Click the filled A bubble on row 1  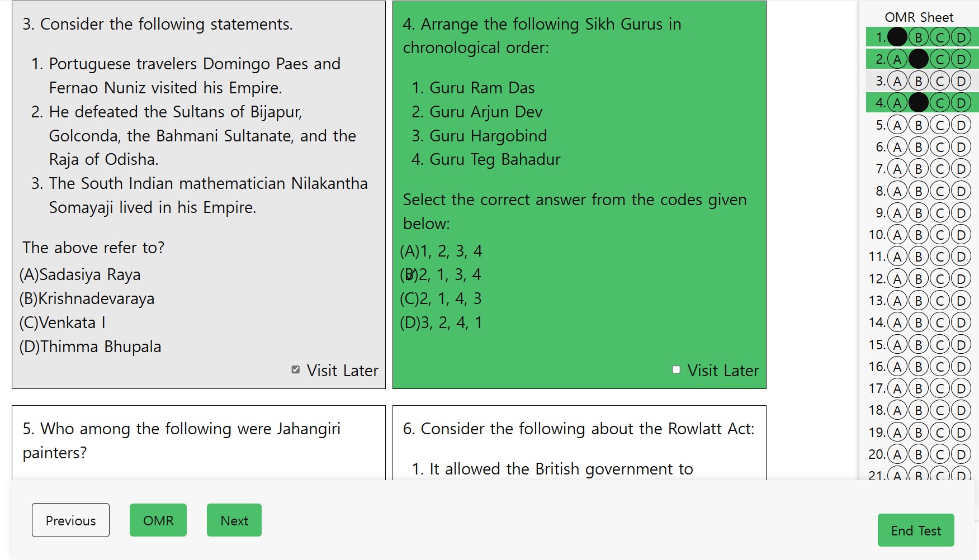click(897, 37)
